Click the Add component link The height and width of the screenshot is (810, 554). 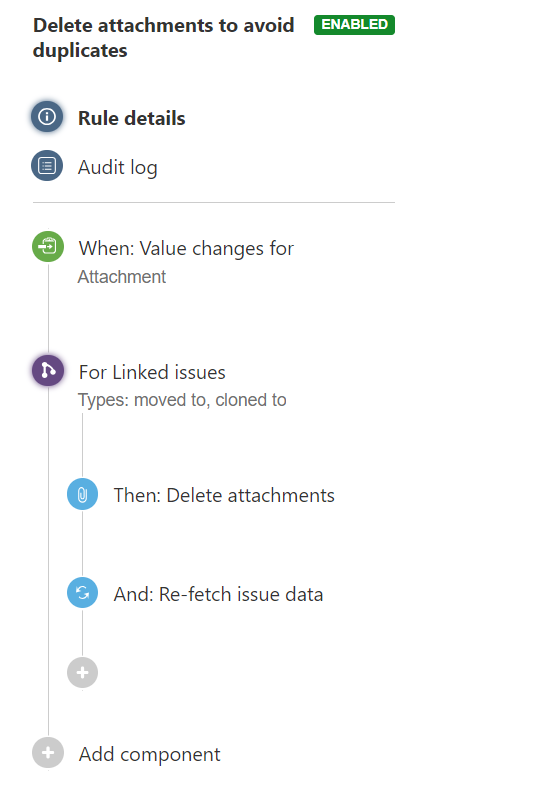click(149, 755)
